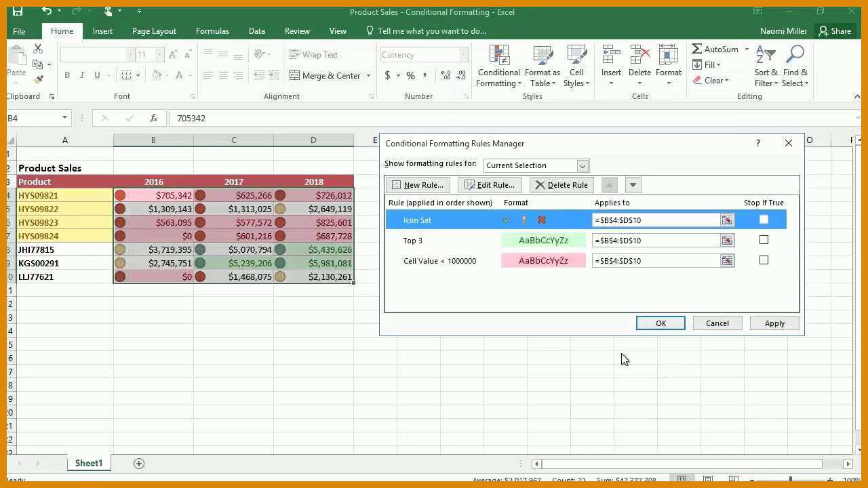This screenshot has width=868, height=488.
Task: Click the Cut scissors icon
Action: point(38,49)
